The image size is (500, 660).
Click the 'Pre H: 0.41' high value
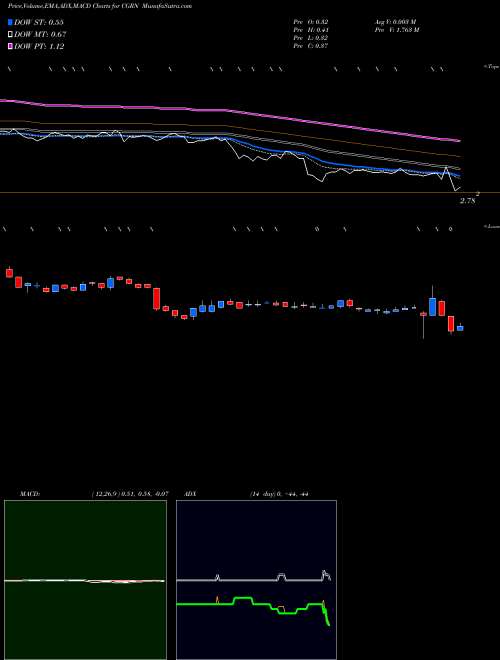tap(311, 30)
